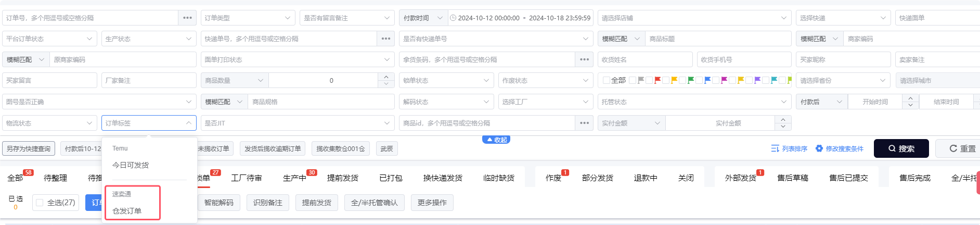Open the 选择工厂 dropdown
The width and height of the screenshot is (980, 225).
point(546,102)
